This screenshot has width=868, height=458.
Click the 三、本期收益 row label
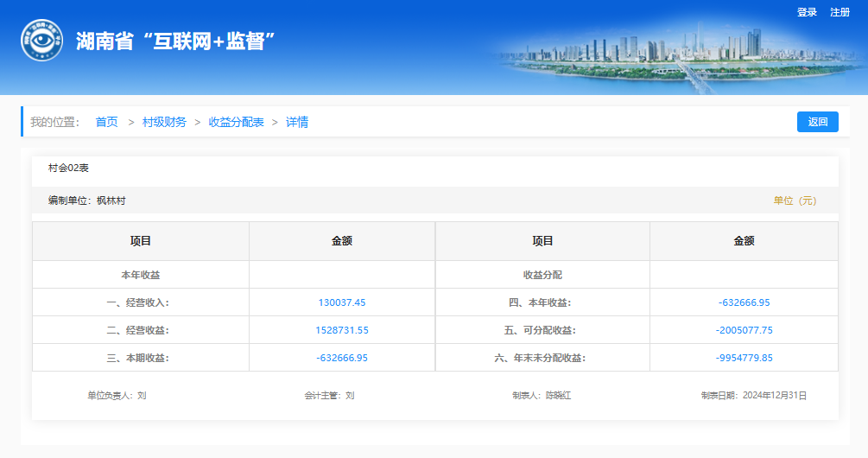pyautogui.click(x=138, y=358)
